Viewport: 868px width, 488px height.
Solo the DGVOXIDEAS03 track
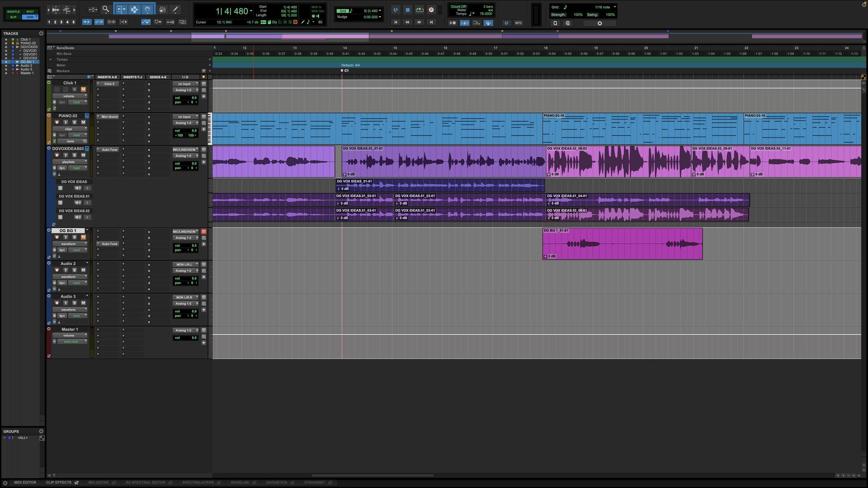(74, 155)
